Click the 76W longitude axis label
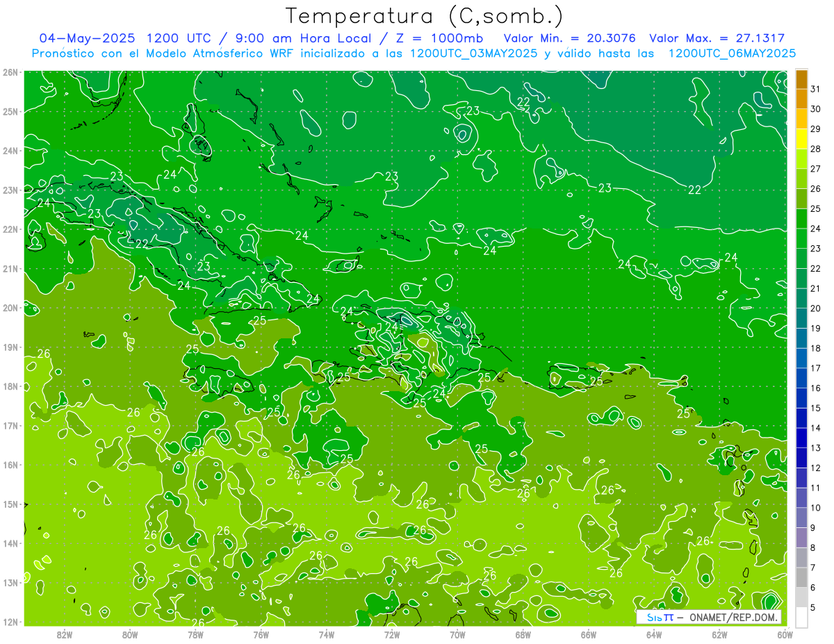 click(x=261, y=634)
